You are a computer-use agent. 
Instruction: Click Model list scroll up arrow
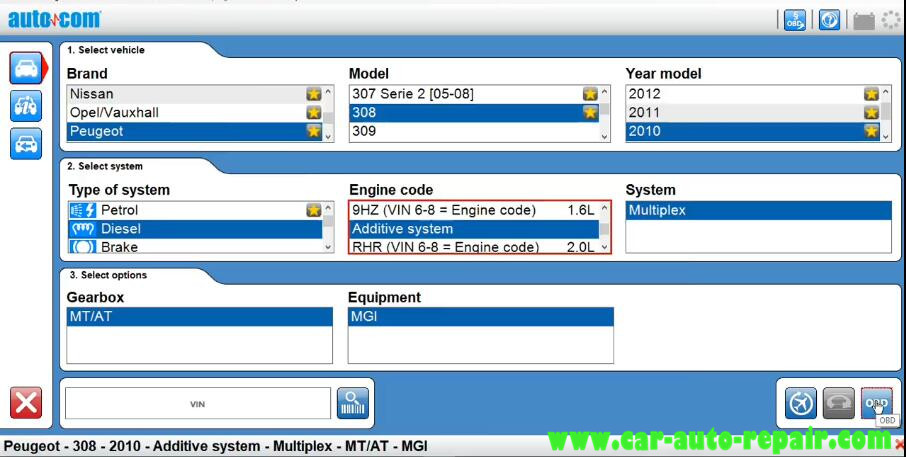tap(604, 91)
